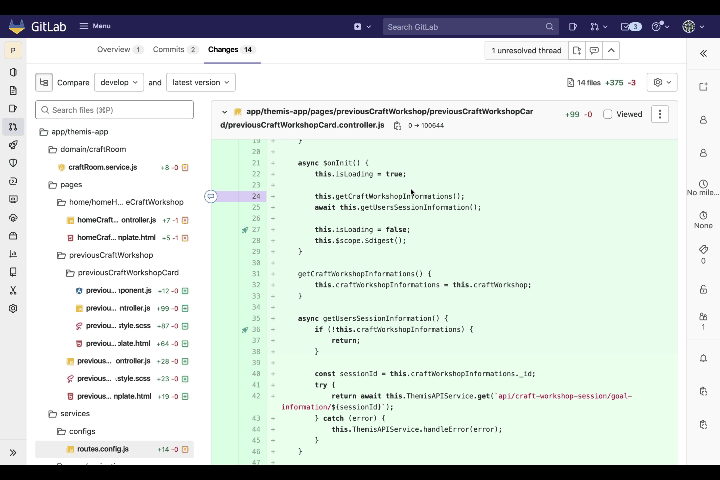Open GitLab home via the fox logo

click(x=17, y=26)
